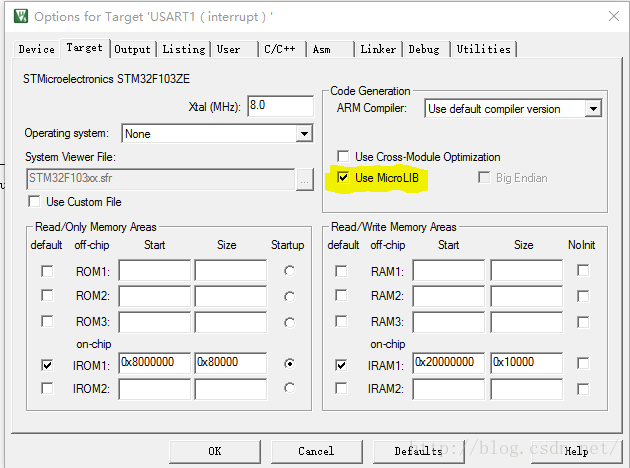The image size is (630, 468).
Task: Open the Asm tab
Action: (330, 49)
